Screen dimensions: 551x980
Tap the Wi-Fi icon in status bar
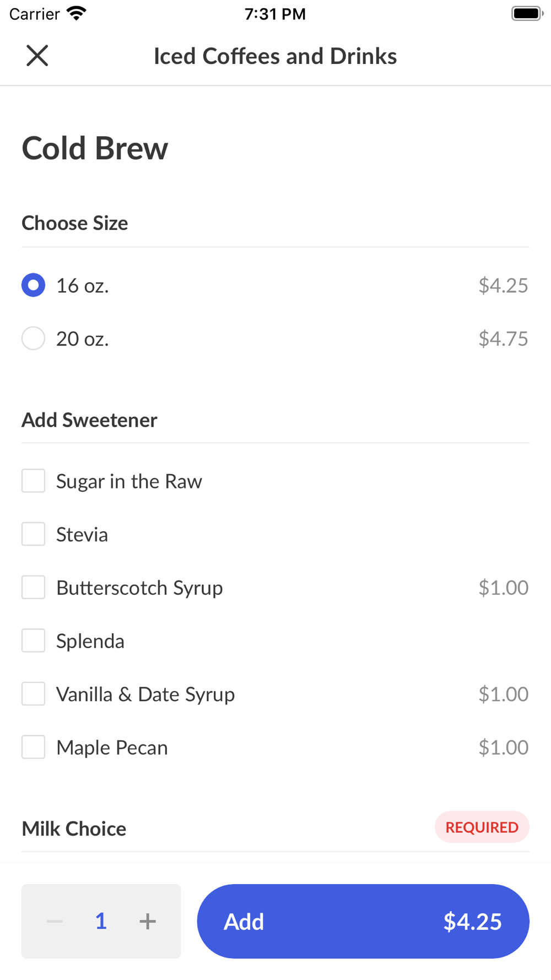click(x=77, y=13)
